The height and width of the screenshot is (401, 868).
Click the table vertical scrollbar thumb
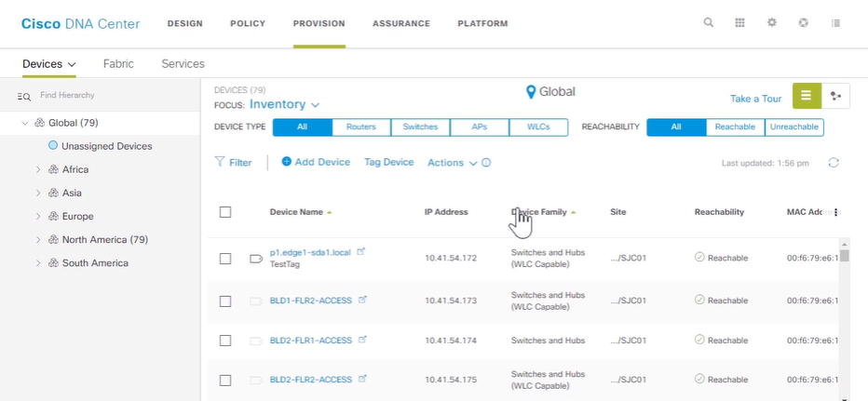pos(844,256)
